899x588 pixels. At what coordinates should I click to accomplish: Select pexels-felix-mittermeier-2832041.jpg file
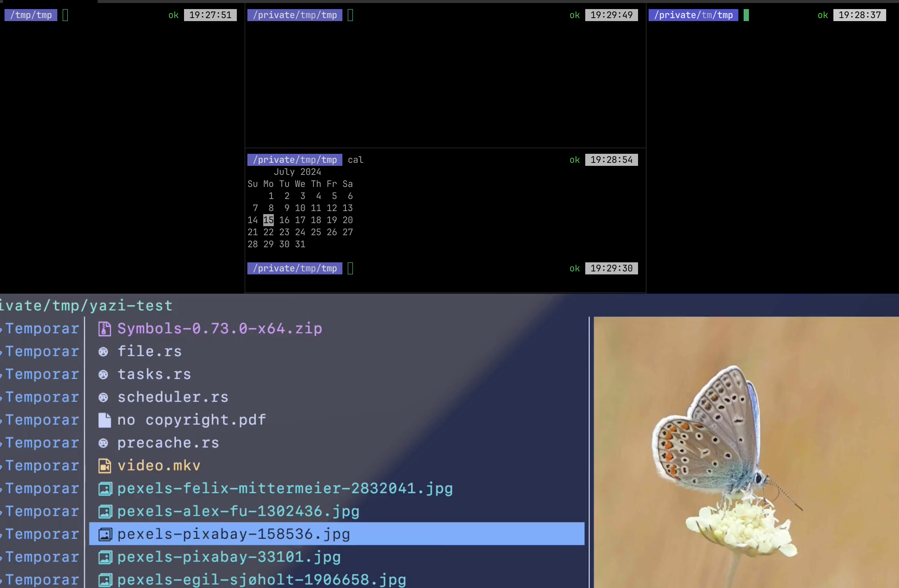point(285,488)
